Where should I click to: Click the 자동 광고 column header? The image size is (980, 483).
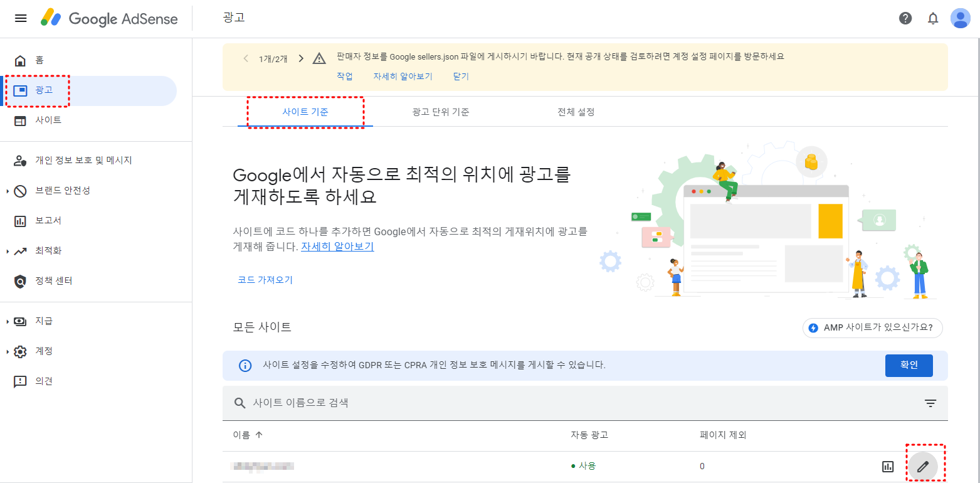tap(589, 435)
